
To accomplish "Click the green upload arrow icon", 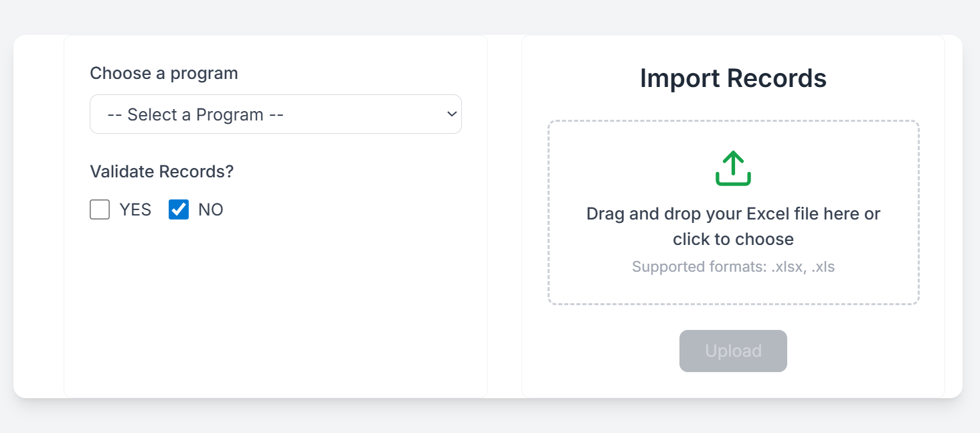I will tap(733, 168).
